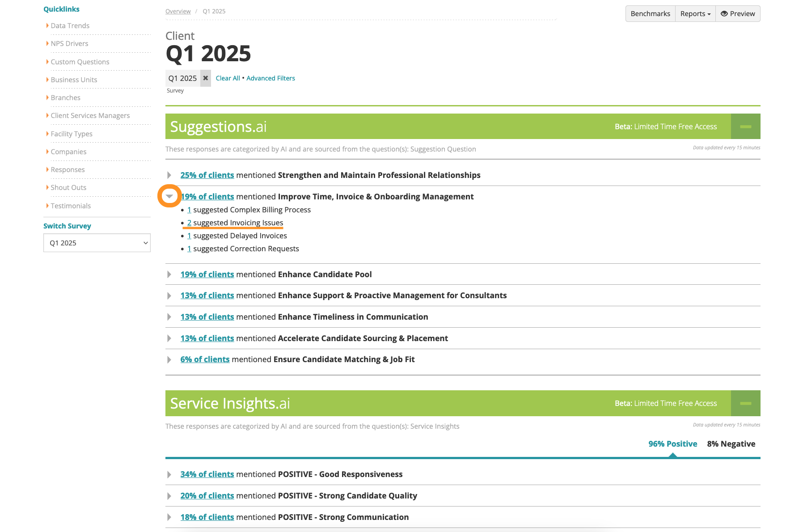Screen dimensions: 803x532
Task: Switch to the 8% Negative tab
Action: [731, 444]
